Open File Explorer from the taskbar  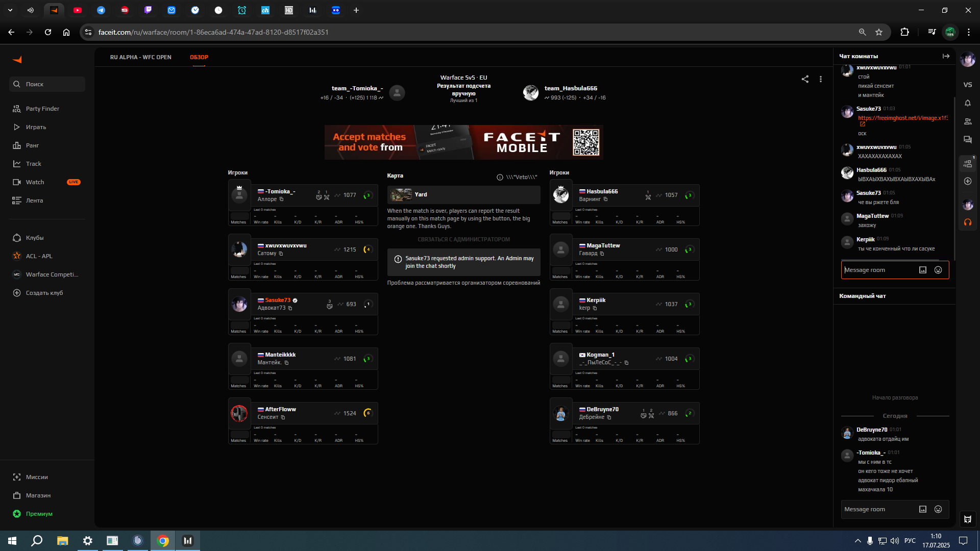coord(62,541)
